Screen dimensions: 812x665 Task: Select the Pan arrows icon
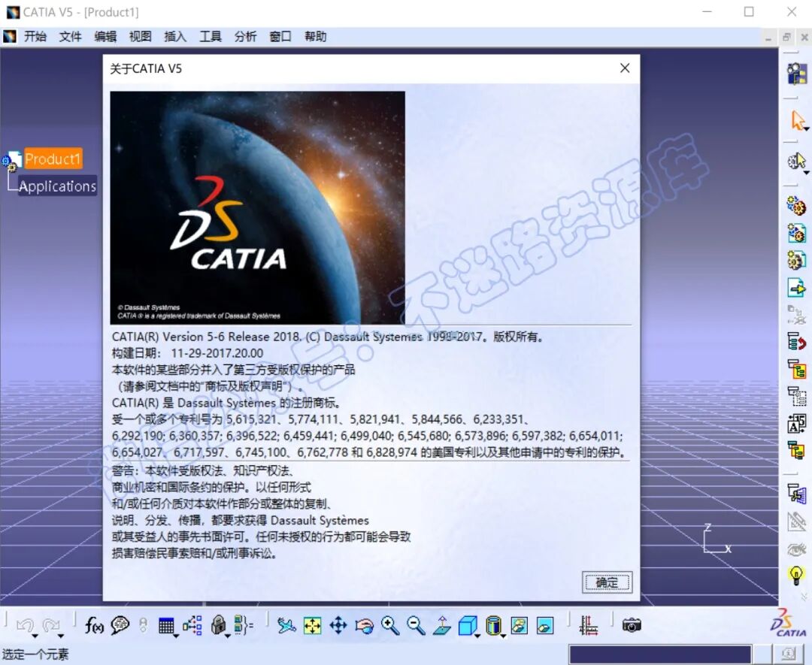click(x=338, y=626)
